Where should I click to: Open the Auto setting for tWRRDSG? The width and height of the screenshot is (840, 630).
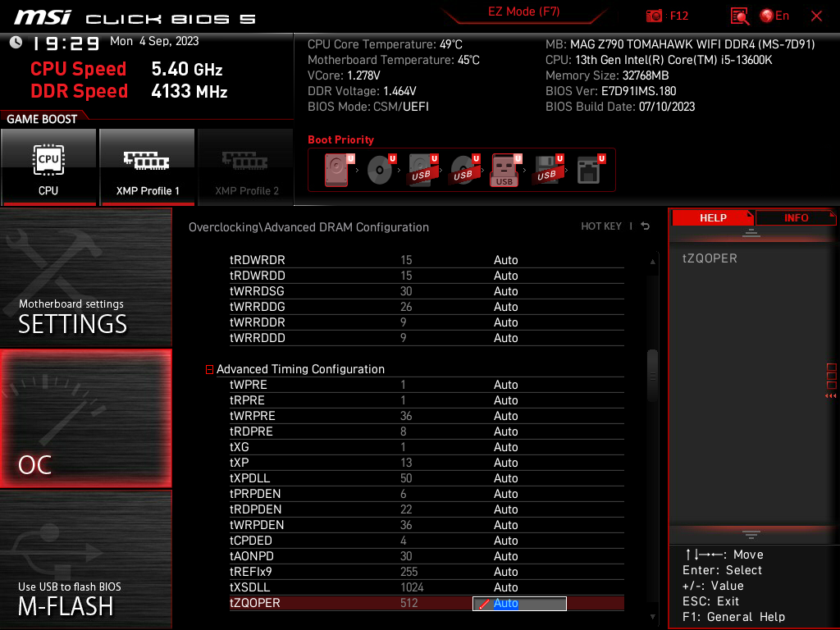(x=505, y=291)
